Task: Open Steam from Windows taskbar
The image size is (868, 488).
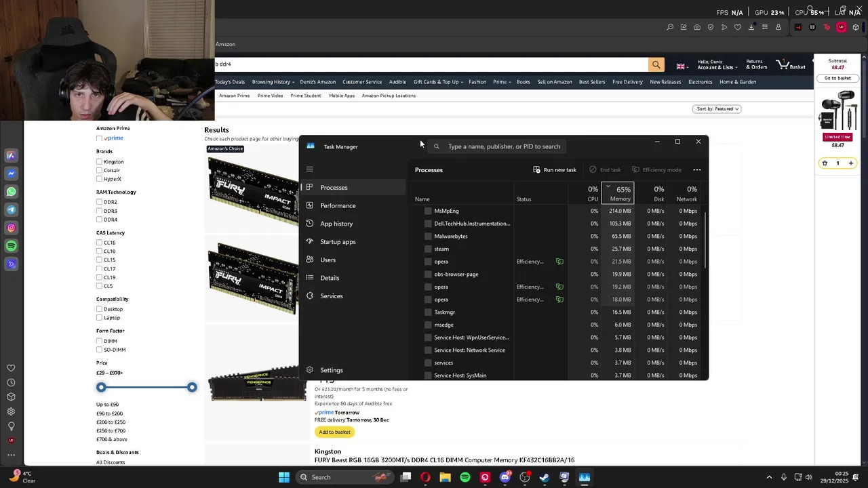Action: [x=545, y=477]
